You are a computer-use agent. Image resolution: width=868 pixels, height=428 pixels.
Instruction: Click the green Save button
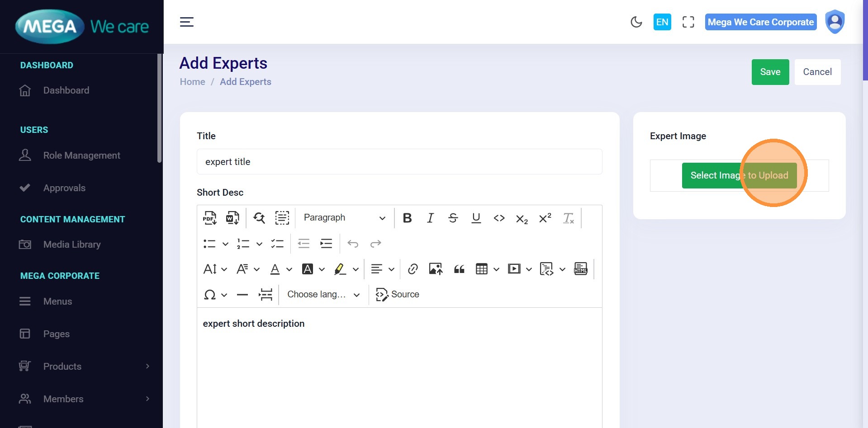click(x=770, y=72)
